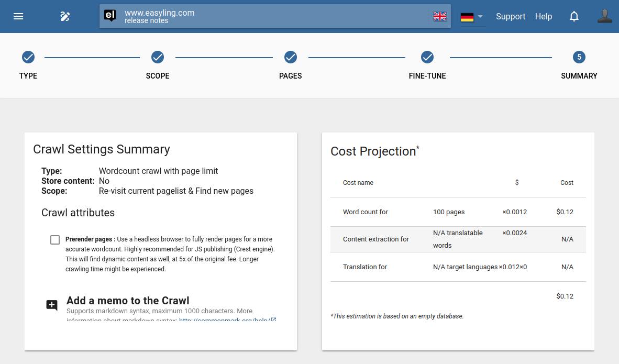This screenshot has height=364, width=619.
Task: Open the notifications bell
Action: click(574, 16)
